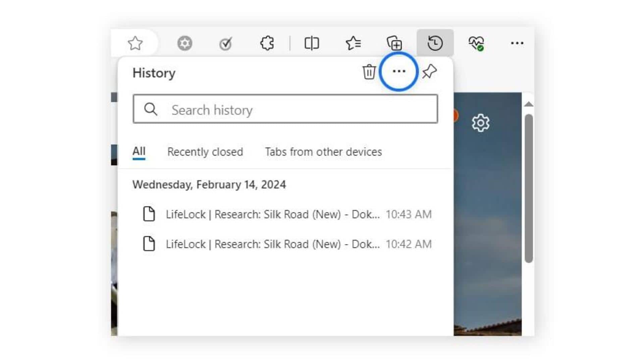
Task: Click the checkmark extension icon in toolbar
Action: [225, 44]
